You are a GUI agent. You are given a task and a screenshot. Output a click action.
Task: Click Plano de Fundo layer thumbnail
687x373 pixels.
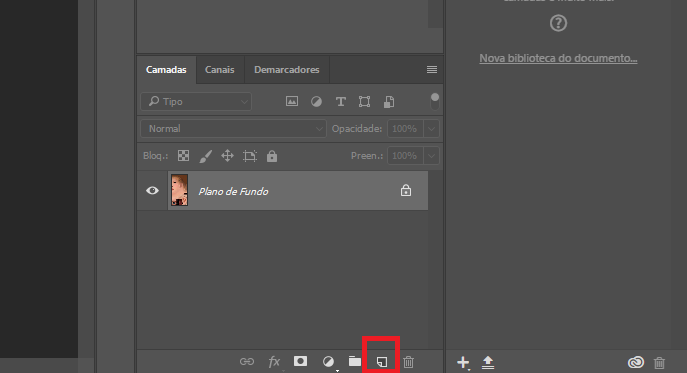click(x=180, y=190)
